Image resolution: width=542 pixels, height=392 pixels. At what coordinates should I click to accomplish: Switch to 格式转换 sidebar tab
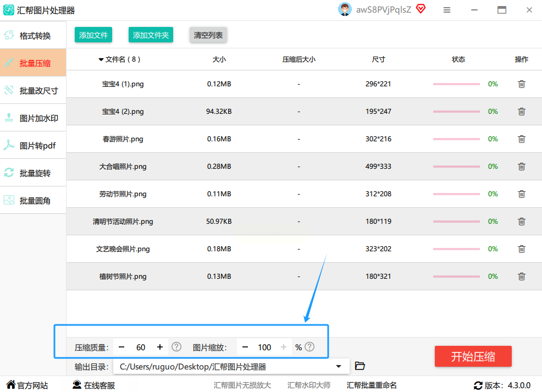[33, 36]
